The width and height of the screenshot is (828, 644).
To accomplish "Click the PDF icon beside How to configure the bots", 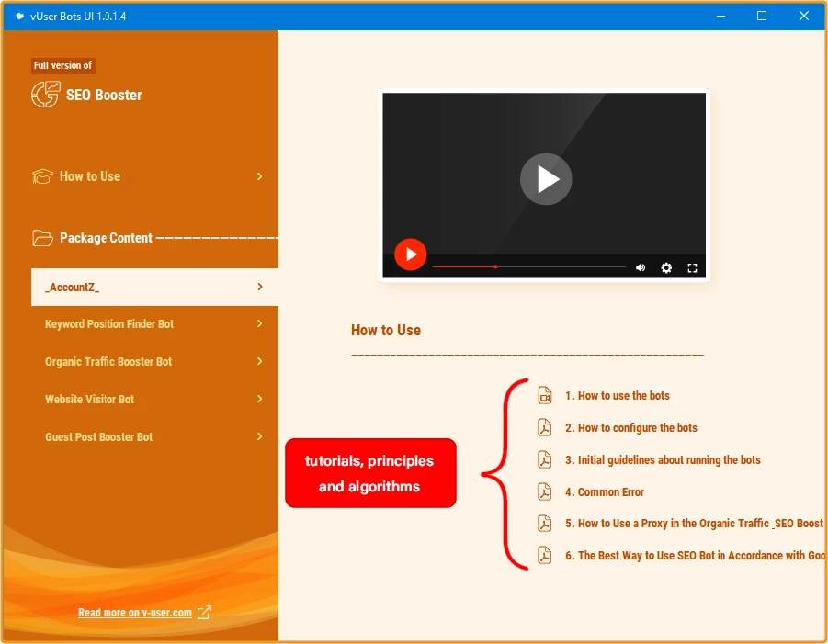I will [544, 427].
